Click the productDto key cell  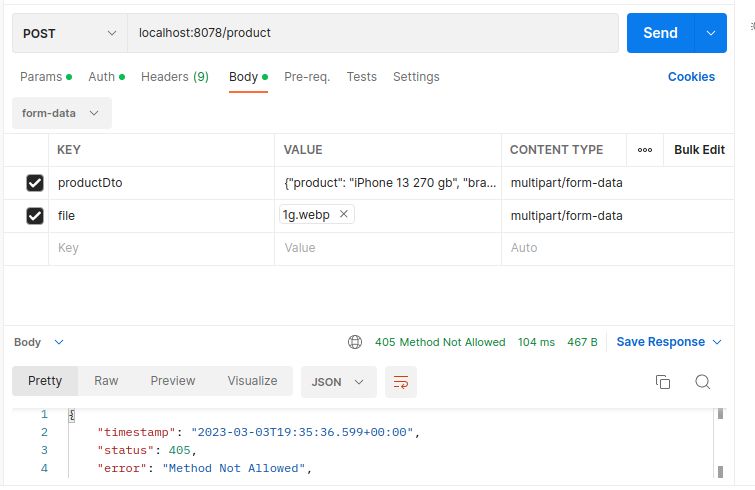pyautogui.click(x=161, y=183)
